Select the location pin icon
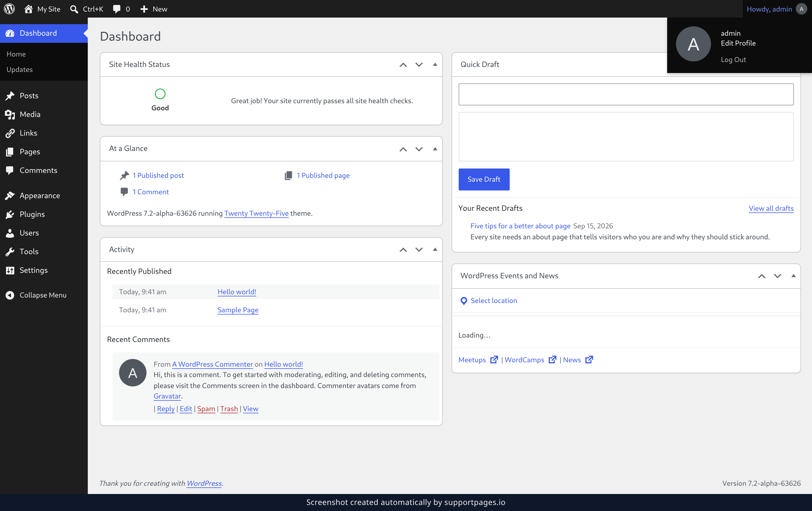 (464, 301)
